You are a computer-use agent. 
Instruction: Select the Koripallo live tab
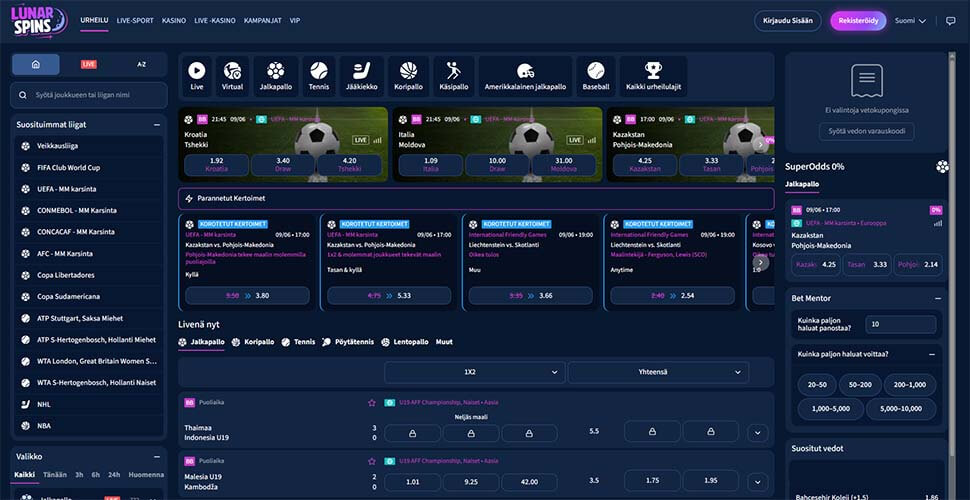click(252, 342)
